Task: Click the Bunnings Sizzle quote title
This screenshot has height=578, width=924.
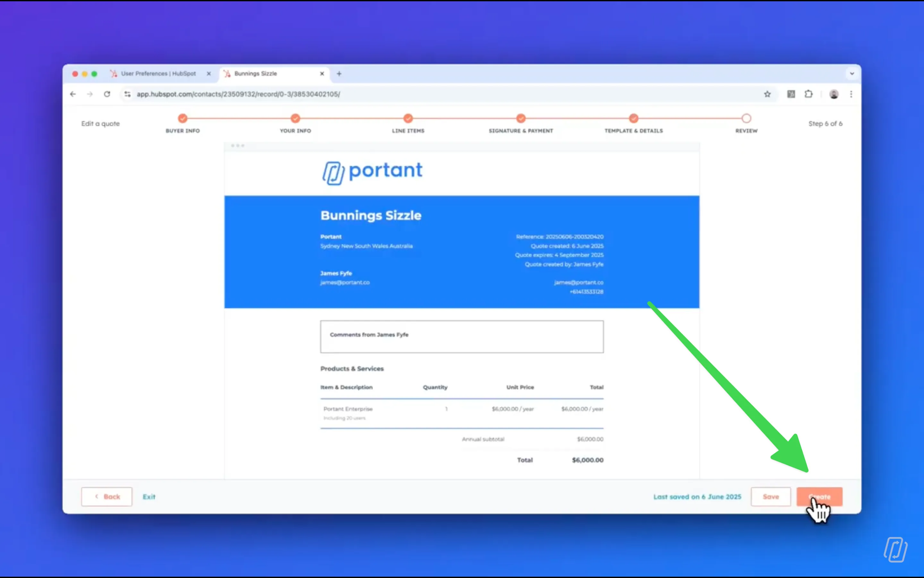Action: [371, 215]
